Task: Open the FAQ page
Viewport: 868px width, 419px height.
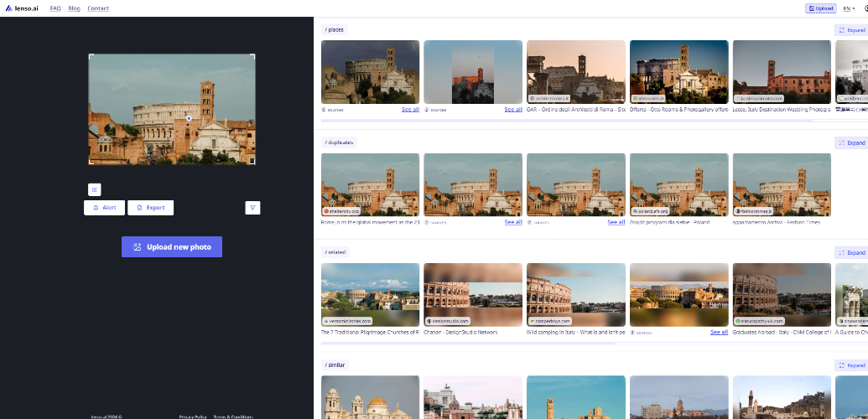Action: pyautogui.click(x=55, y=8)
